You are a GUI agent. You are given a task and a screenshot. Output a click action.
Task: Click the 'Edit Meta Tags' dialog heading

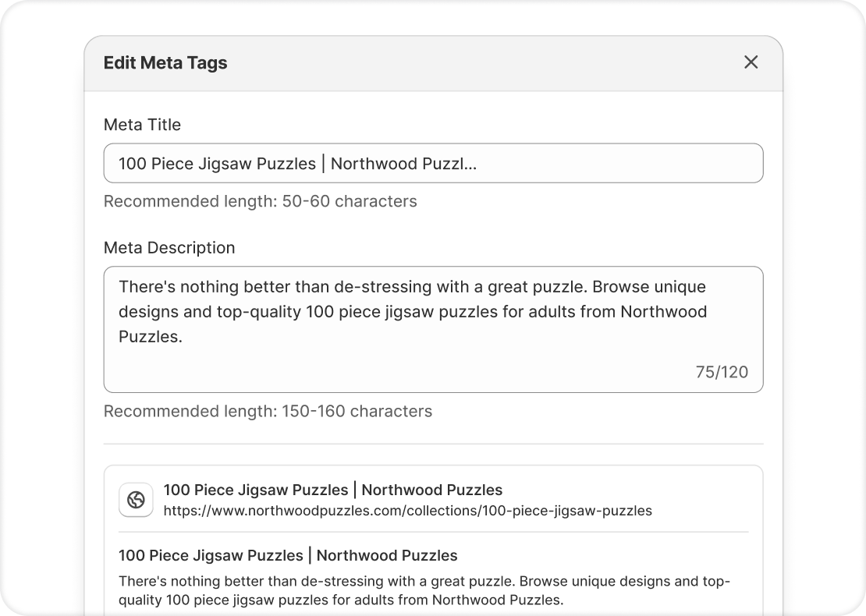pos(165,63)
